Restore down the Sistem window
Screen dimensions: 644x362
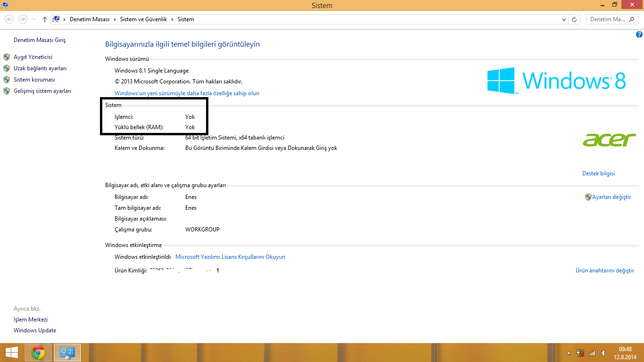pyautogui.click(x=614, y=5)
